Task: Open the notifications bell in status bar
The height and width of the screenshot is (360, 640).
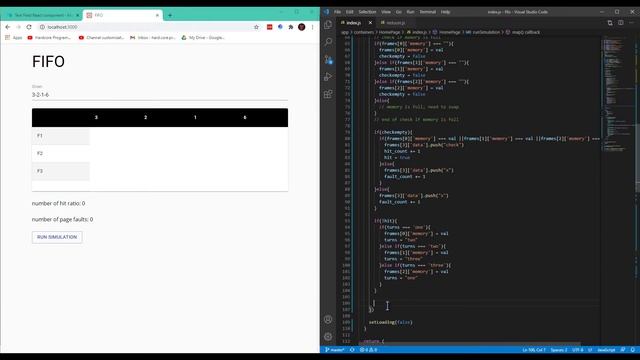Action: [x=632, y=350]
